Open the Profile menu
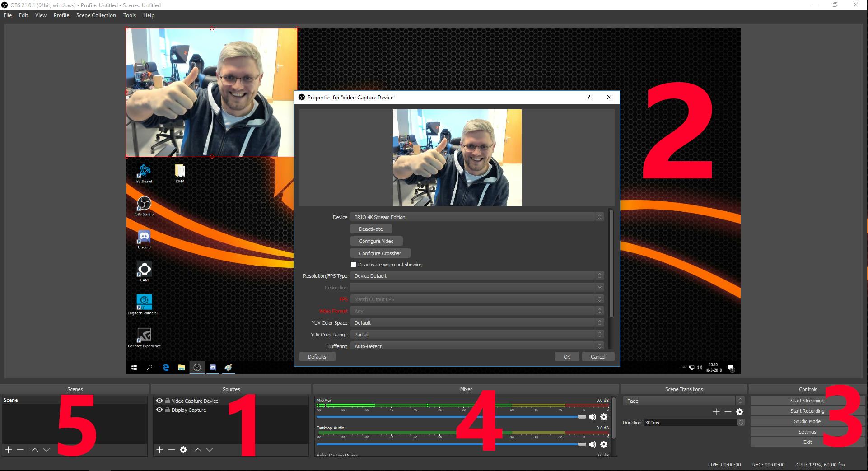The height and width of the screenshot is (471, 868). point(61,15)
